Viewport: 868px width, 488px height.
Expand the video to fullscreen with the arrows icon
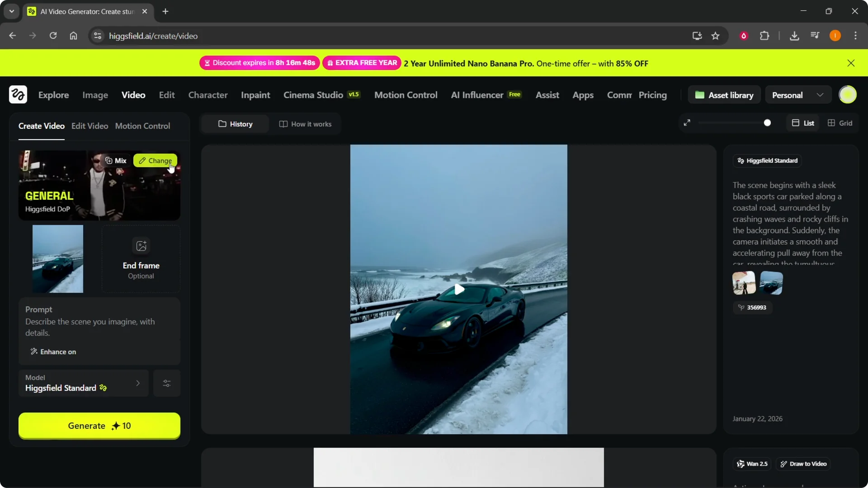click(687, 122)
